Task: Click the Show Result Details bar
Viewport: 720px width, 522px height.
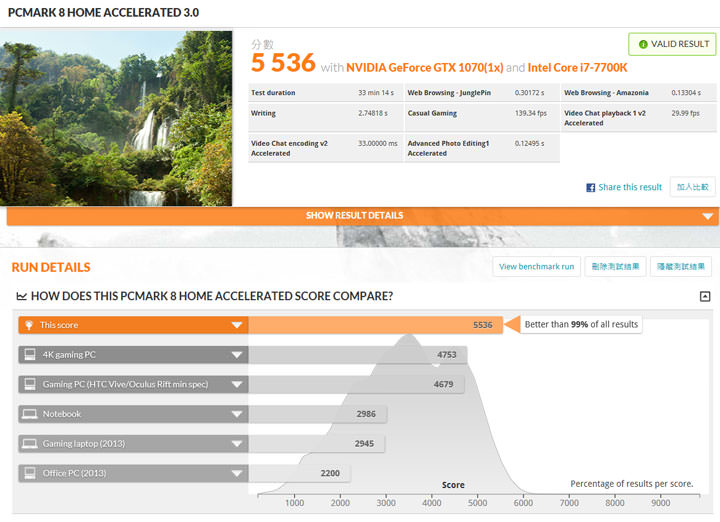Action: coord(355,215)
